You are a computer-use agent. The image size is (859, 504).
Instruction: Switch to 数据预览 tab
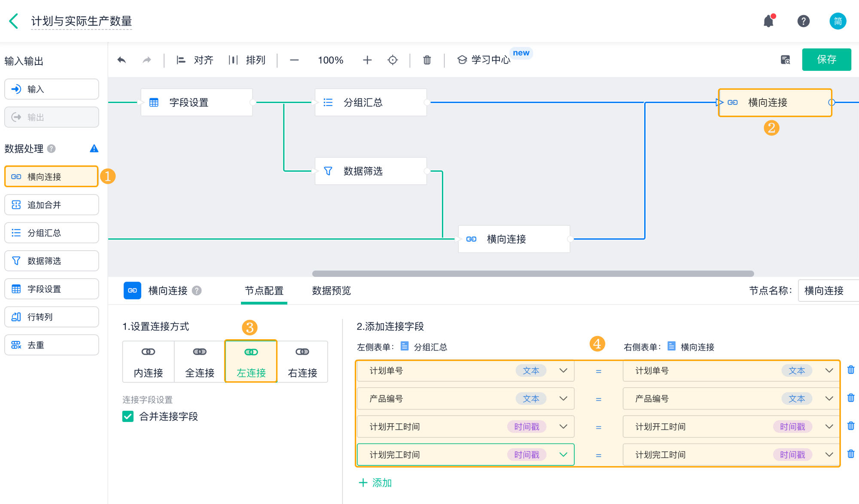tap(331, 291)
